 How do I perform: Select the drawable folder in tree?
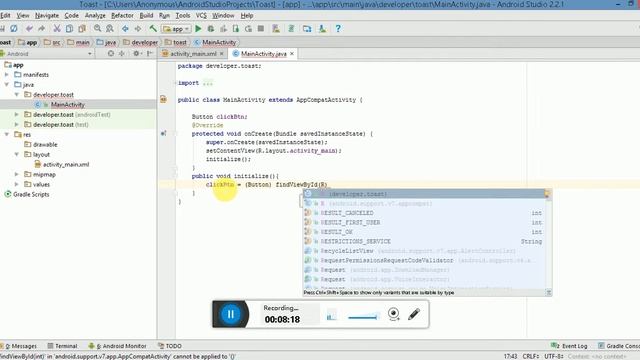pyautogui.click(x=45, y=144)
